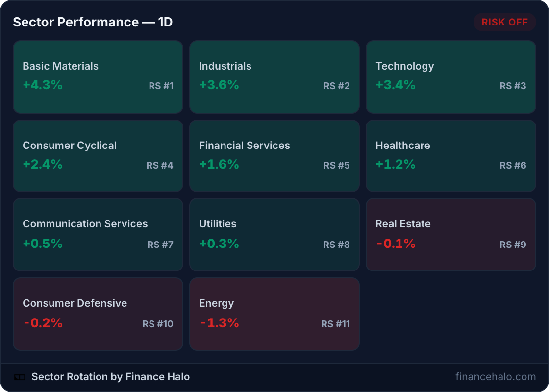Click the -1.3% Energy value
This screenshot has width=549, height=392.
tap(220, 323)
